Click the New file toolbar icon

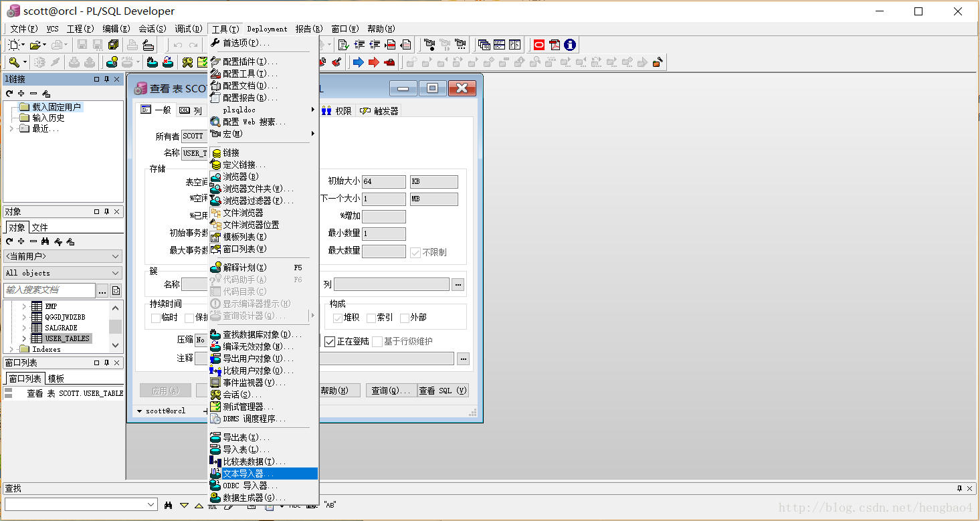[13, 45]
